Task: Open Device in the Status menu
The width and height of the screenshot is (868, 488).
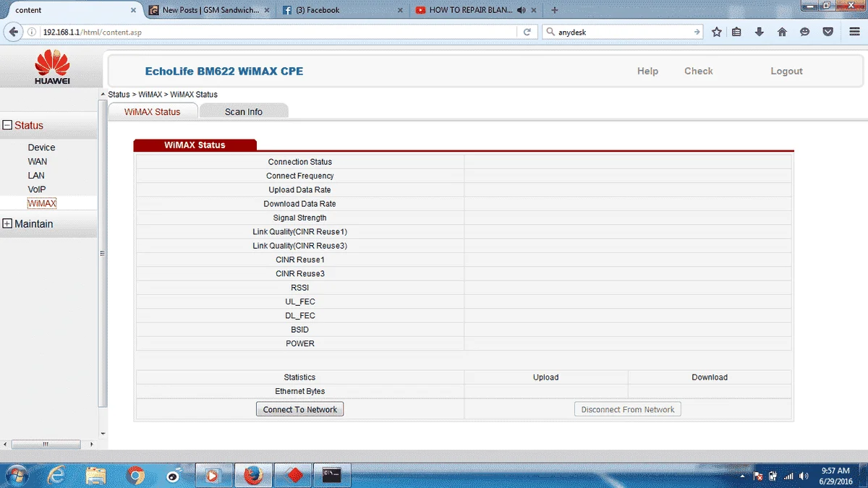Action: click(41, 147)
